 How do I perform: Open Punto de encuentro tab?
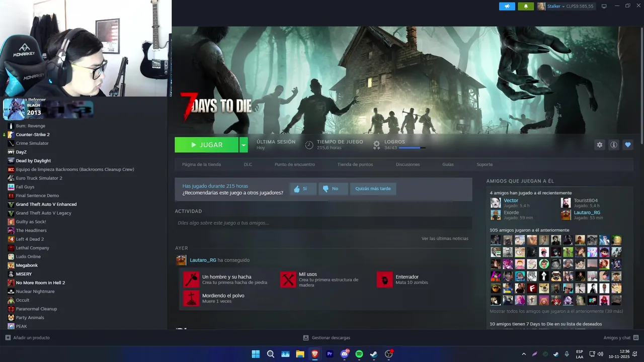[x=295, y=164]
